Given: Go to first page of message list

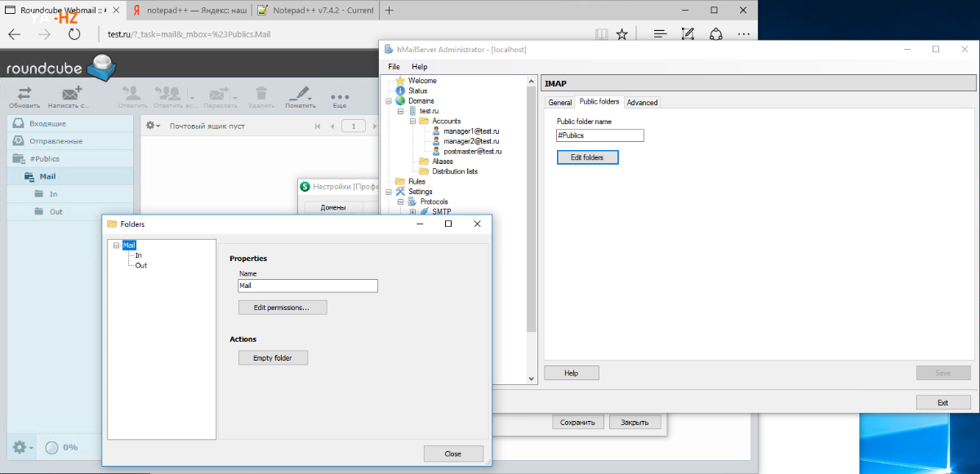Looking at the screenshot, I should tap(318, 126).
